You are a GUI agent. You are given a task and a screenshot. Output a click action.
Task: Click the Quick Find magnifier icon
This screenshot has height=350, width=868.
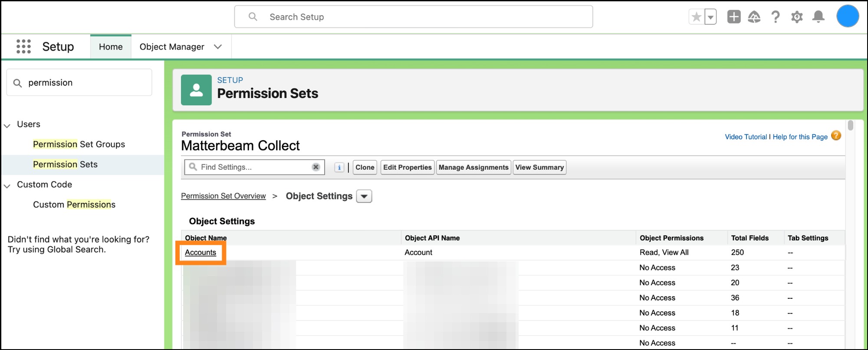click(x=17, y=83)
